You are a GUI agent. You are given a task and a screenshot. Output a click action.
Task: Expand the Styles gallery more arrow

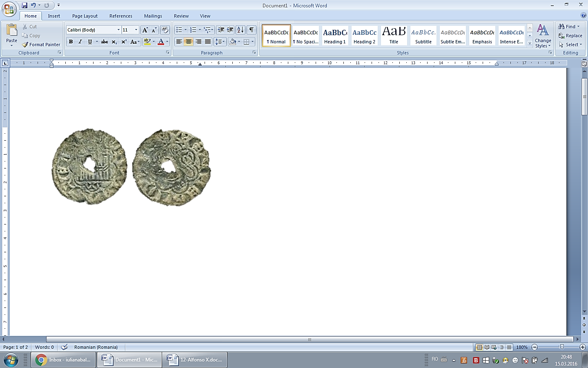click(530, 44)
